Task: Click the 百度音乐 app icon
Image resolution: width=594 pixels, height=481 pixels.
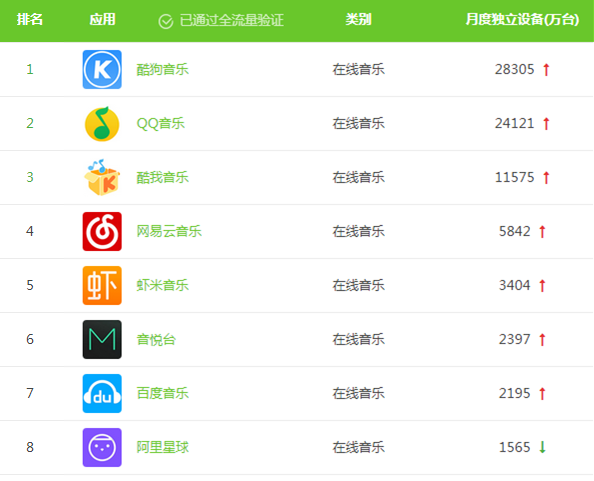Action: 102,393
